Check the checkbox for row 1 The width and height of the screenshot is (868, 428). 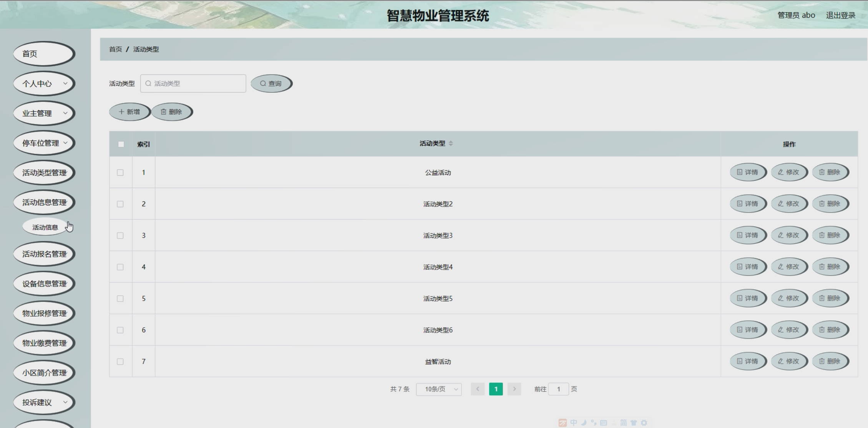[x=120, y=173]
